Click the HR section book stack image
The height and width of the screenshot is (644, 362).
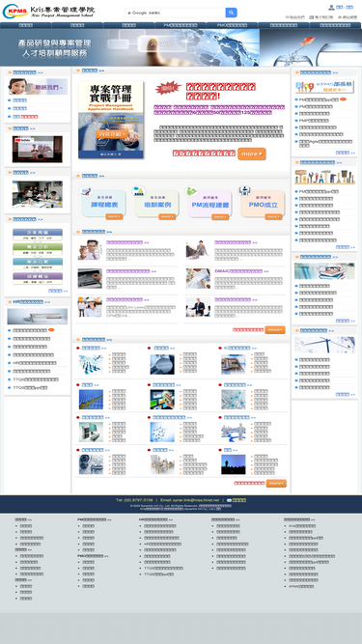[x=38, y=317]
